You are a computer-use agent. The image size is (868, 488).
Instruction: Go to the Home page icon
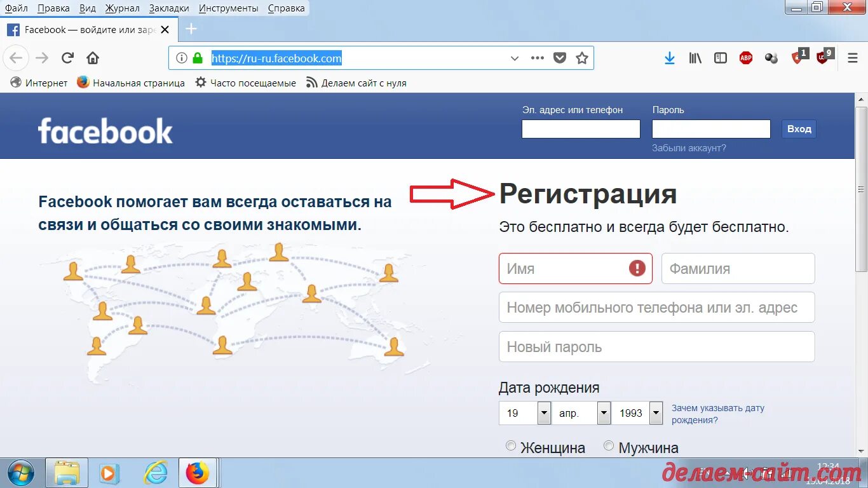[x=93, y=58]
